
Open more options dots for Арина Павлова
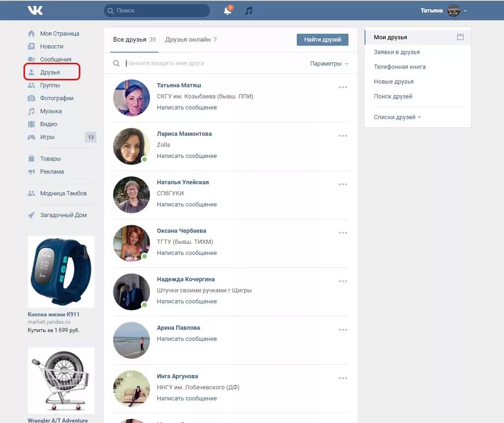point(343,330)
